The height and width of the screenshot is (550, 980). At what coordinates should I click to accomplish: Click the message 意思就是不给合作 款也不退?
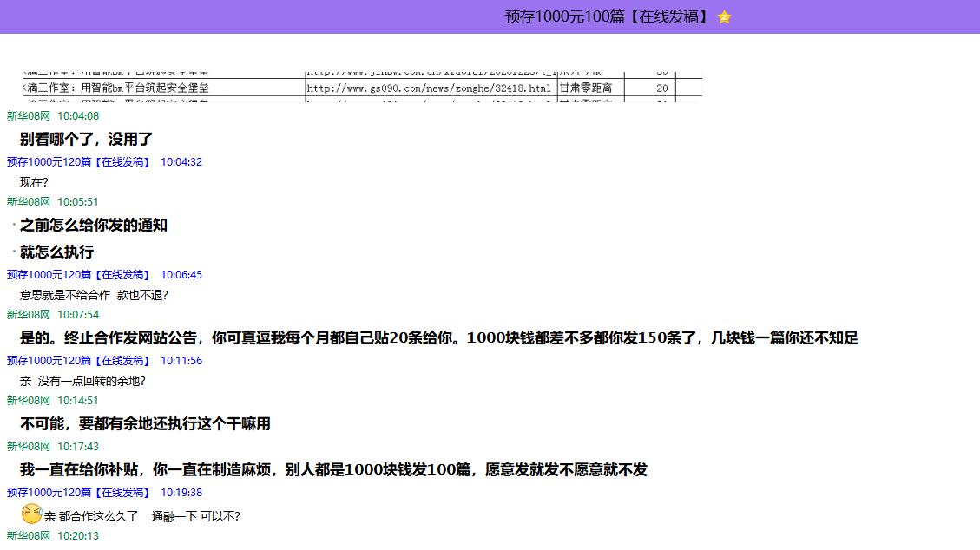coord(94,295)
